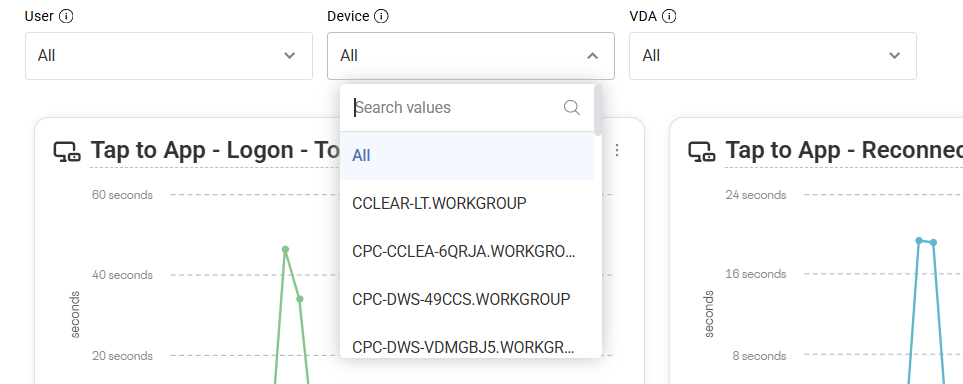This screenshot has width=963, height=384.
Task: Select the All option in device list
Action: [467, 156]
